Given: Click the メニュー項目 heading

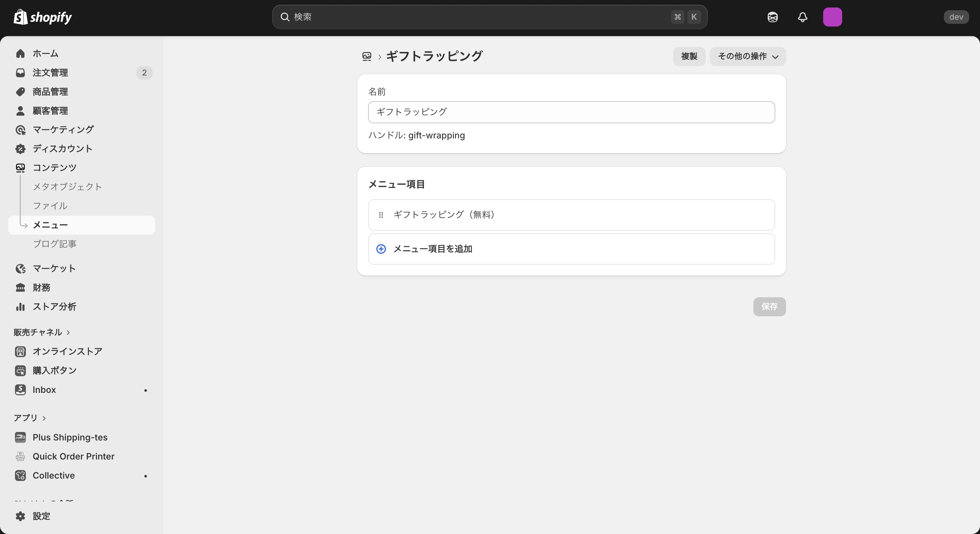Looking at the screenshot, I should (396, 184).
